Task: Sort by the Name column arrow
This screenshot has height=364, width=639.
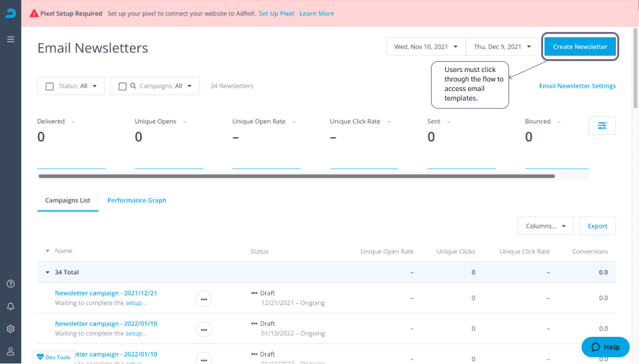Action: 48,251
